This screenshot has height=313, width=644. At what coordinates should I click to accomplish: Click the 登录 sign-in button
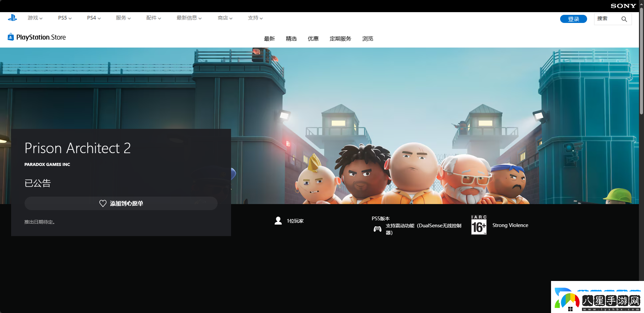574,19
